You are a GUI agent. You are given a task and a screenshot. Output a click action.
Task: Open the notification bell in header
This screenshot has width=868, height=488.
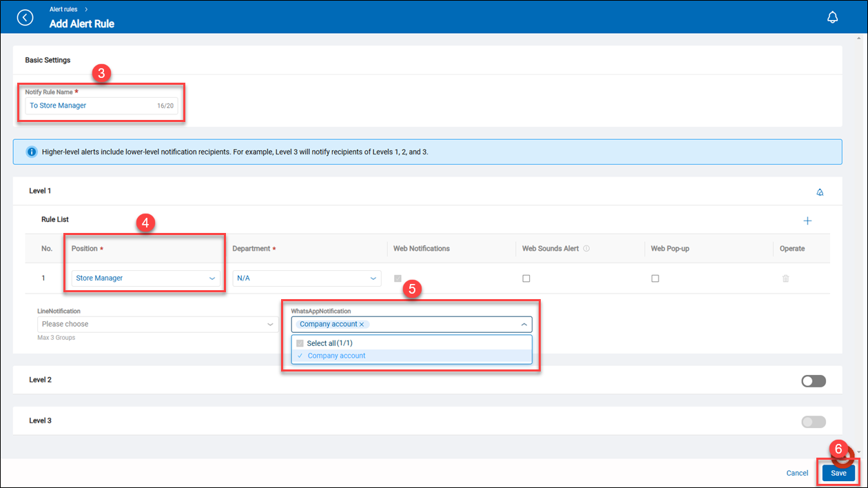click(x=832, y=17)
